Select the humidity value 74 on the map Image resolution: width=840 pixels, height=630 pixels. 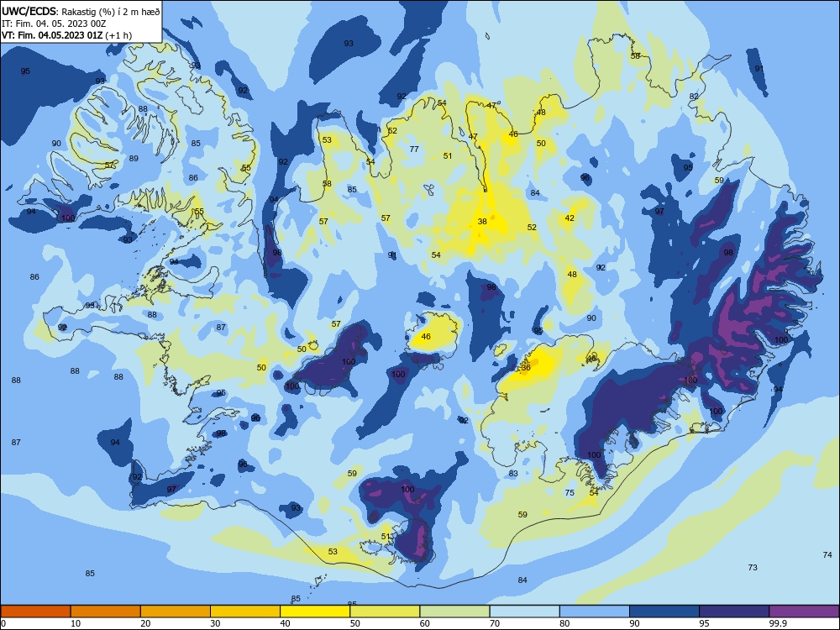(x=827, y=555)
